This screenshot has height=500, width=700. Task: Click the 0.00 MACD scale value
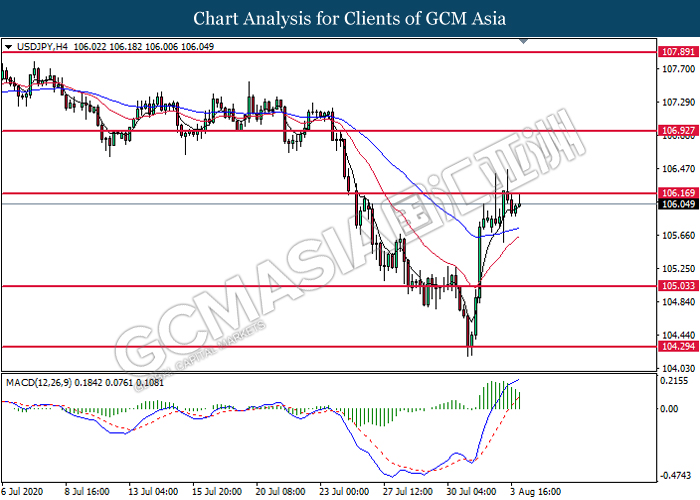point(669,408)
